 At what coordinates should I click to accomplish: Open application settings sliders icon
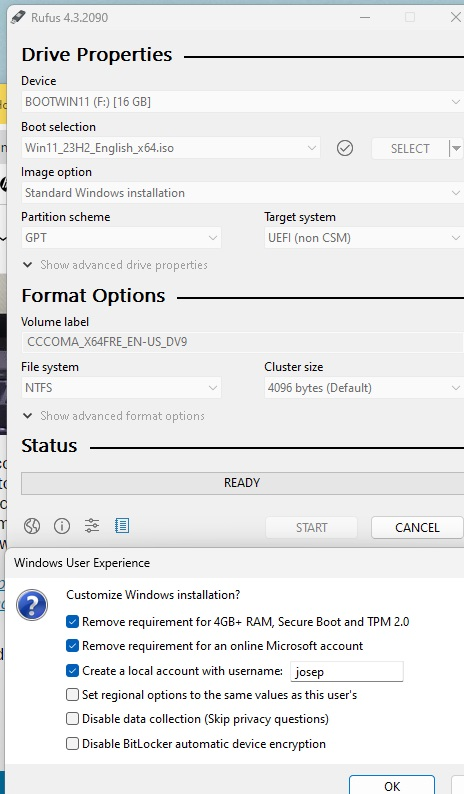[x=92, y=526]
